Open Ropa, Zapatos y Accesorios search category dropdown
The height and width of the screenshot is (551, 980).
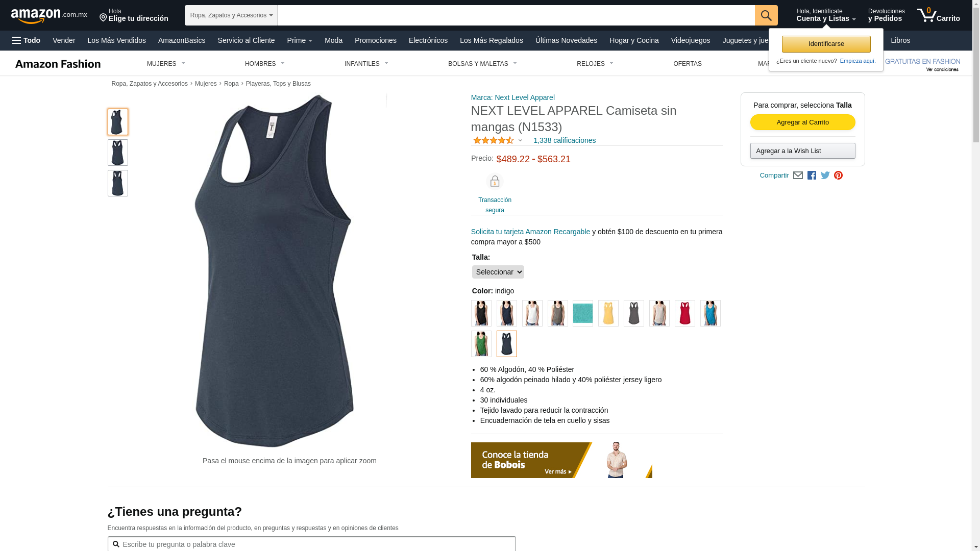pyautogui.click(x=231, y=15)
